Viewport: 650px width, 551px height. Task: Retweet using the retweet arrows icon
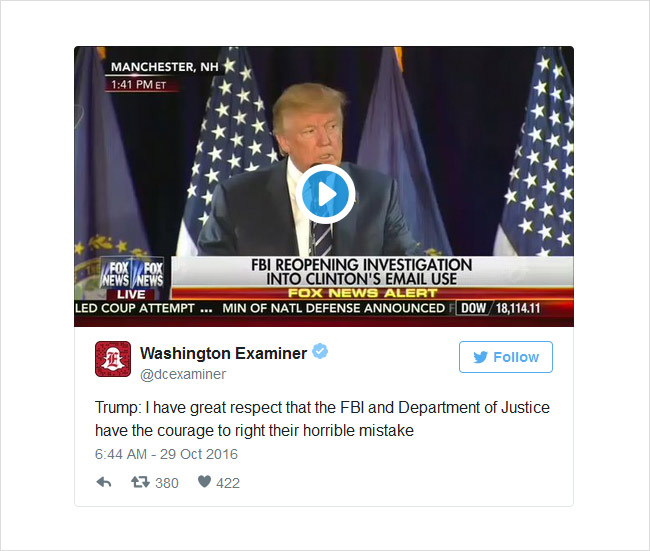pyautogui.click(x=140, y=482)
